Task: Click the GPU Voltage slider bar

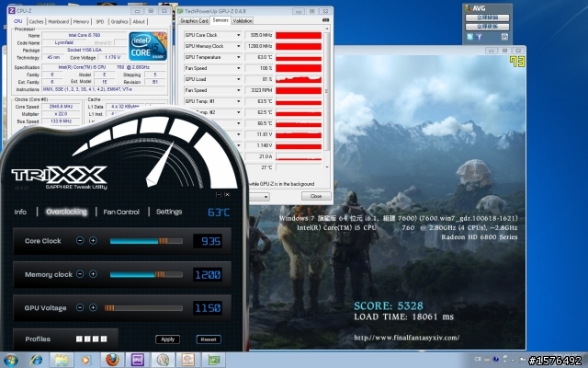Action: coord(143,308)
